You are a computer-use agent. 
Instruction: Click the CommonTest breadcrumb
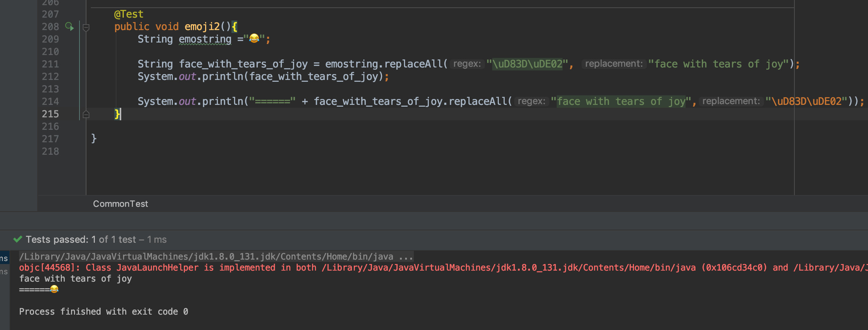120,204
